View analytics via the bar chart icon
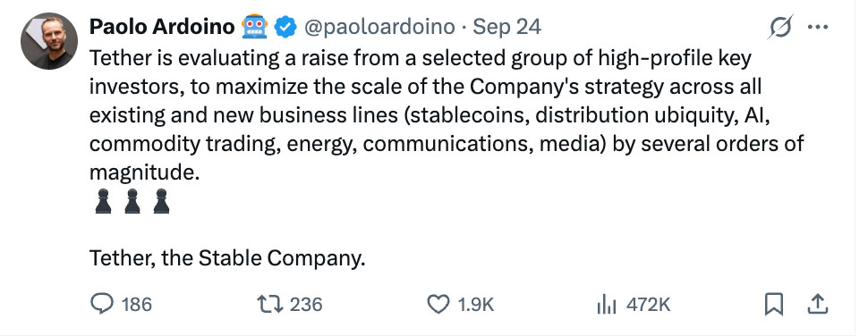 click(x=607, y=305)
